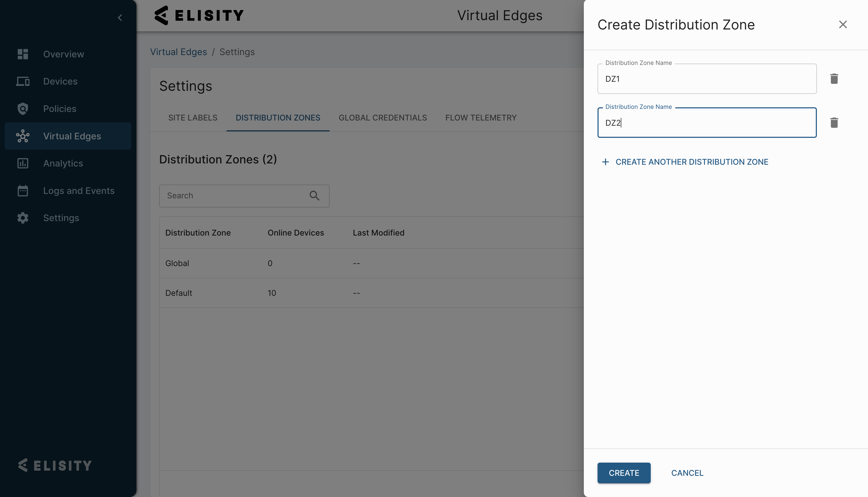
Task: Click the Logs and Events calendar icon
Action: click(23, 191)
